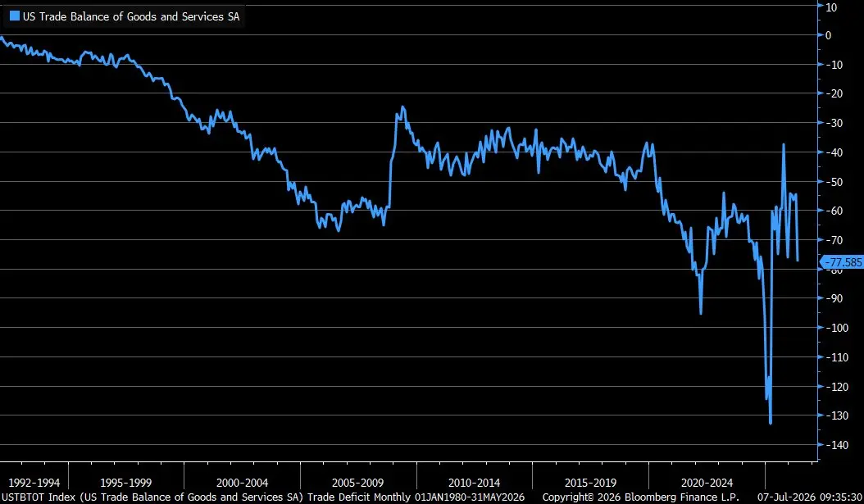
Task: Select y-axis label 0
Action: pos(828,35)
